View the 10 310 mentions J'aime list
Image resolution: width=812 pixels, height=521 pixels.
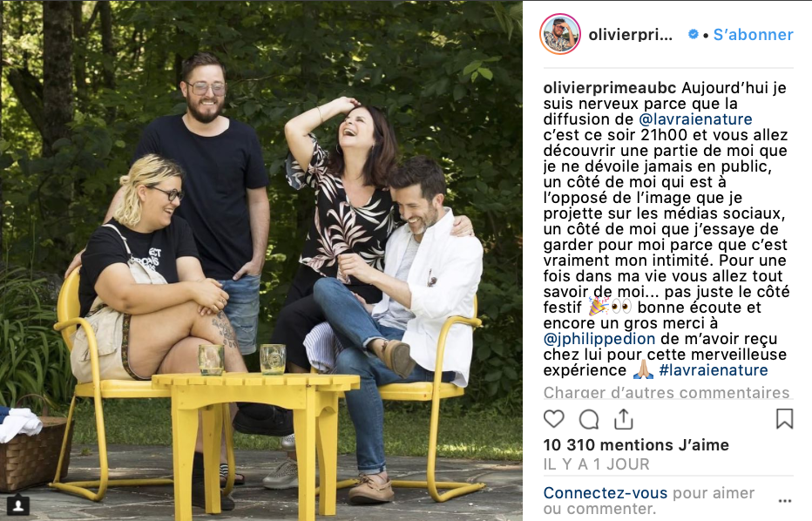click(x=636, y=445)
